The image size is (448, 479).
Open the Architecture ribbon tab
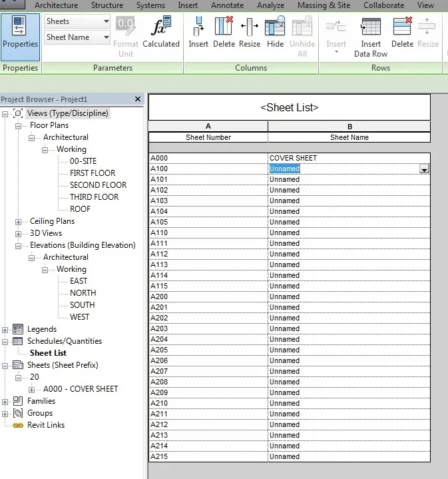[x=56, y=5]
